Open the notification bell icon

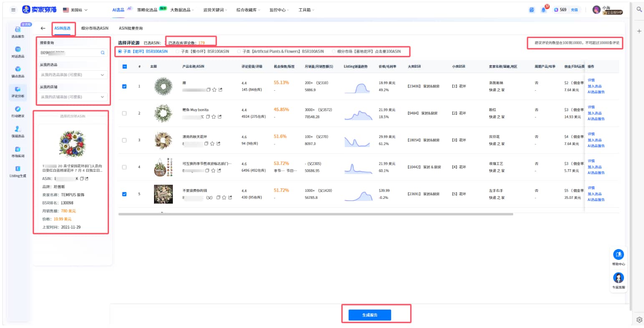click(543, 10)
